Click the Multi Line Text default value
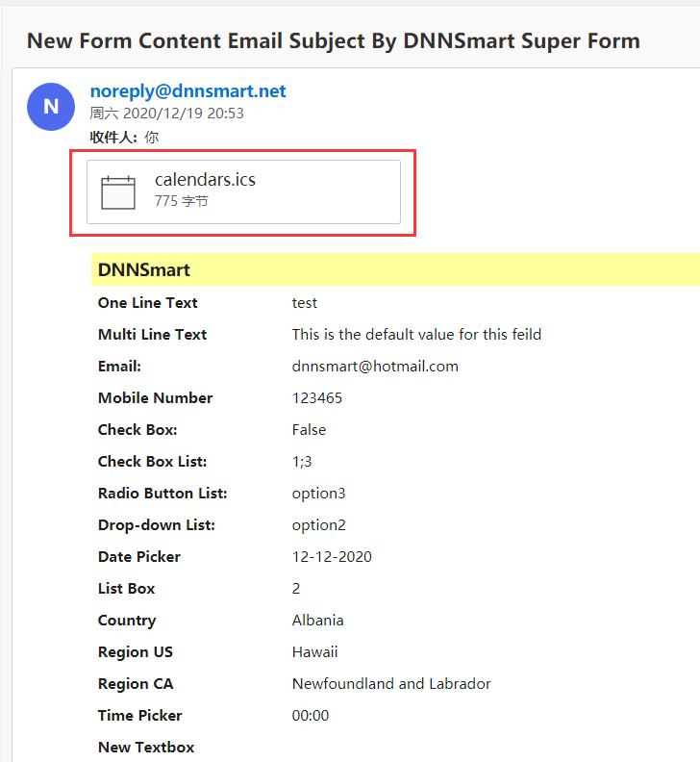 click(x=416, y=335)
